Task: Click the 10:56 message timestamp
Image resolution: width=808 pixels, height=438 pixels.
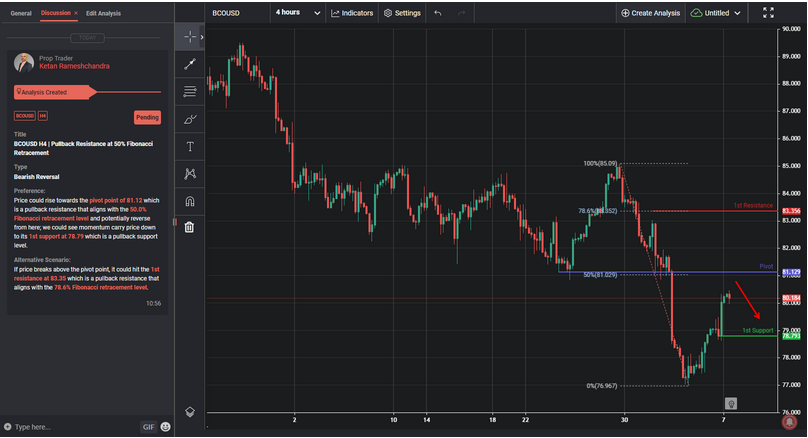Action: [153, 304]
